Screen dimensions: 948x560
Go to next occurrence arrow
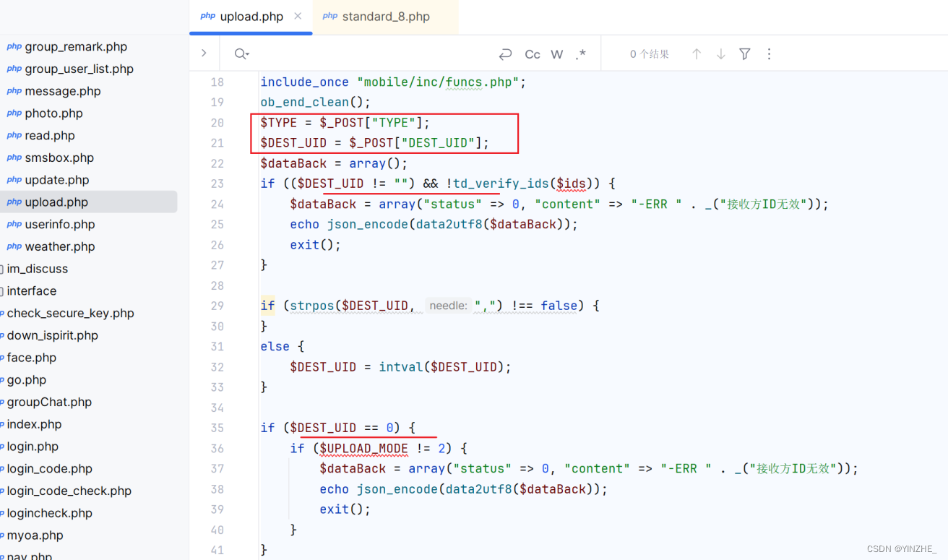point(720,54)
